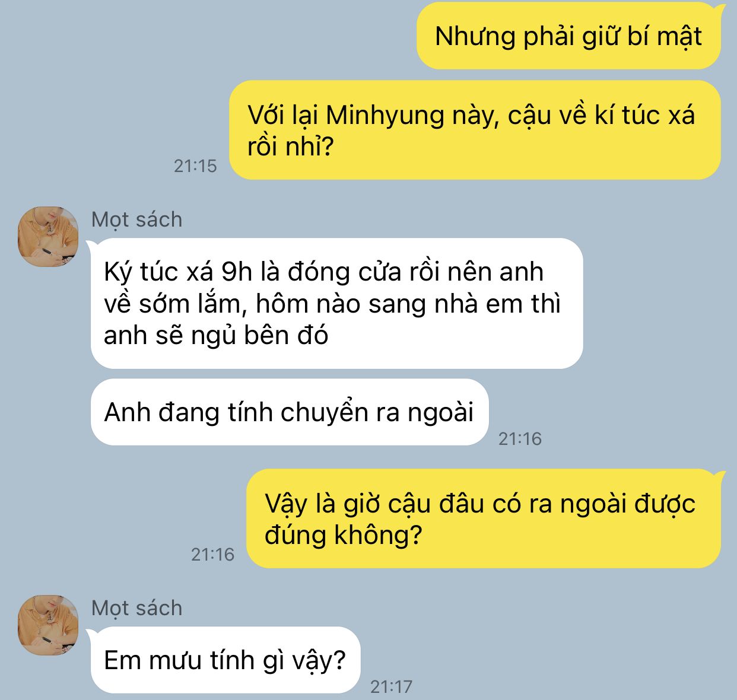Click 'anh sẽ ngủ bên đó' in the white bubble
The width and height of the screenshot is (737, 700).
point(216,336)
